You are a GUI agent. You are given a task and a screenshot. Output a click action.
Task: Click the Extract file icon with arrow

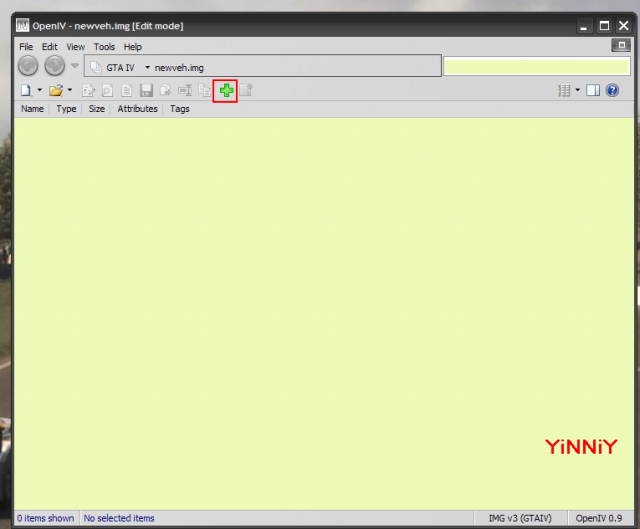165,90
